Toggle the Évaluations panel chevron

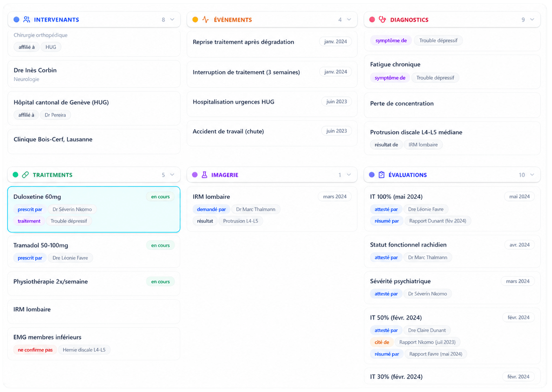(532, 175)
